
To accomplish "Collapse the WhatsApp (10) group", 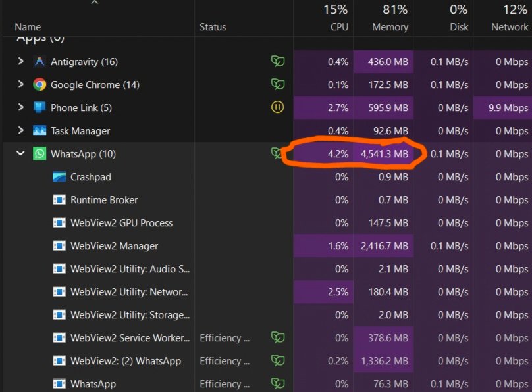I will coord(20,153).
